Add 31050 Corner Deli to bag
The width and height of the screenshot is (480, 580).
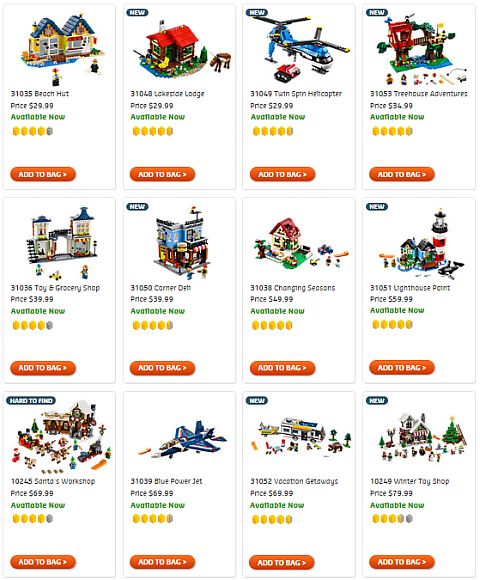162,368
